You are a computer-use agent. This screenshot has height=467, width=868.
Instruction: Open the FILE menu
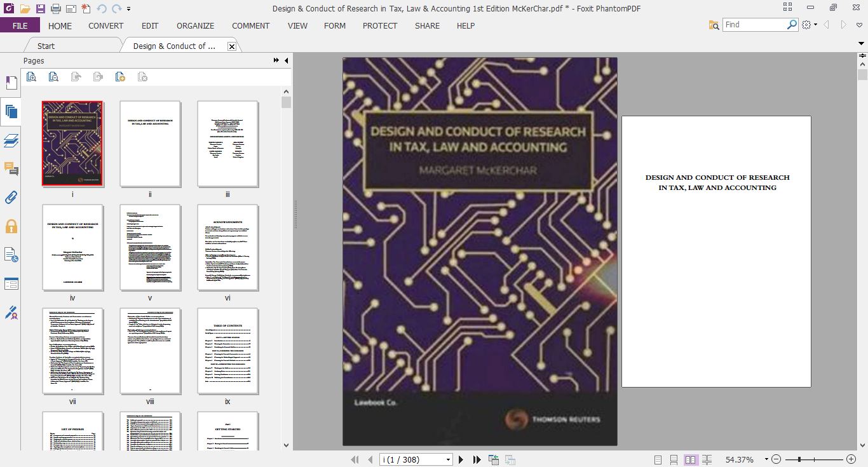point(20,25)
